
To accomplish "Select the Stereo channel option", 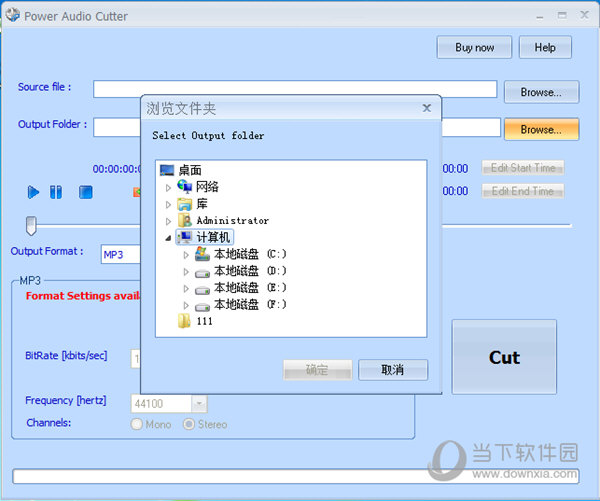I will point(189,424).
